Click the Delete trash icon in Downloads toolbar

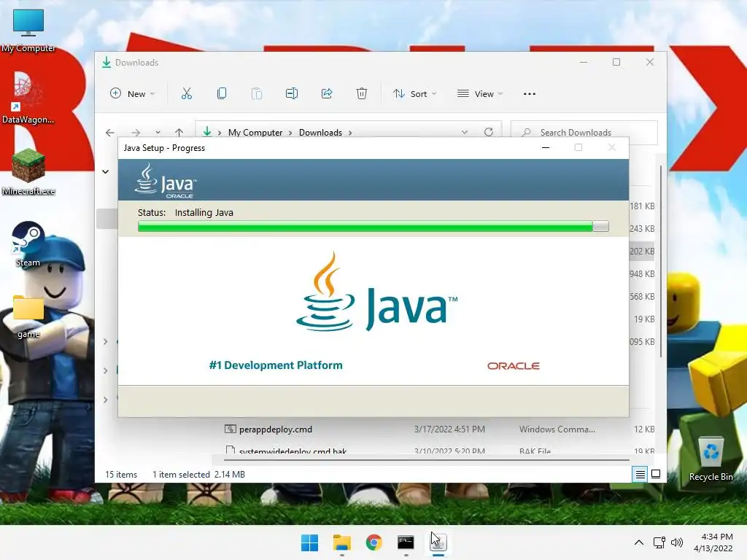click(x=362, y=94)
